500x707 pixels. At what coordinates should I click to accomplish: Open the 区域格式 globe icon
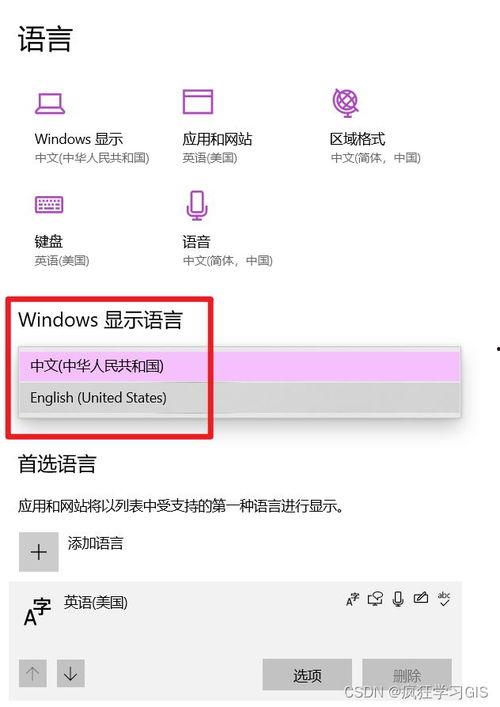coord(346,103)
